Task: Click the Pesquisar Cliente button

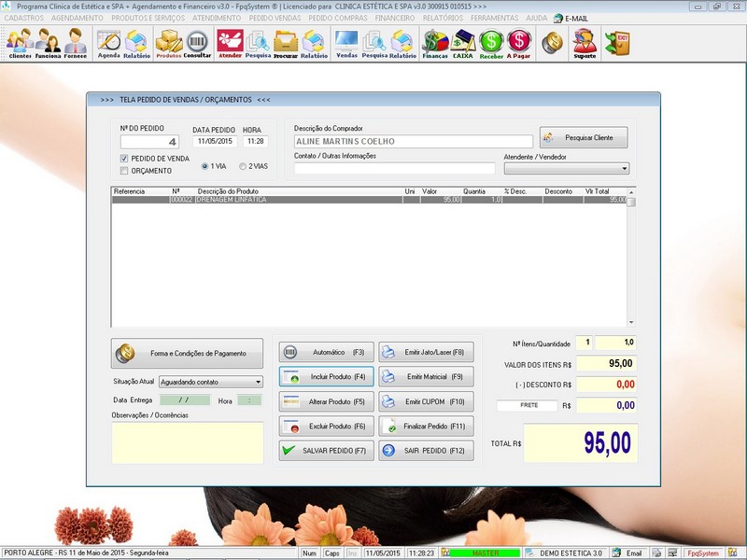Action: coord(584,137)
